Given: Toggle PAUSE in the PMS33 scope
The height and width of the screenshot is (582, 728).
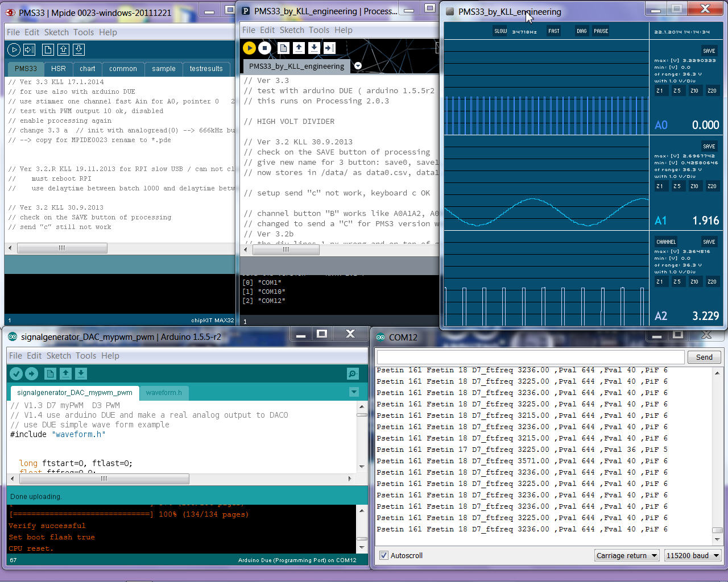Looking at the screenshot, I should (601, 31).
